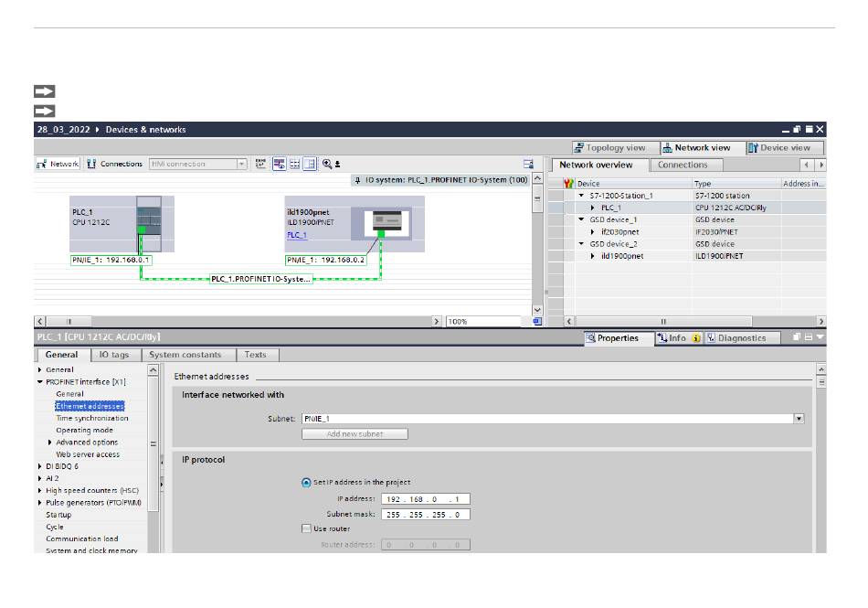Expand the if2030pnet row
This screenshot has width=868, height=608.
[x=593, y=232]
